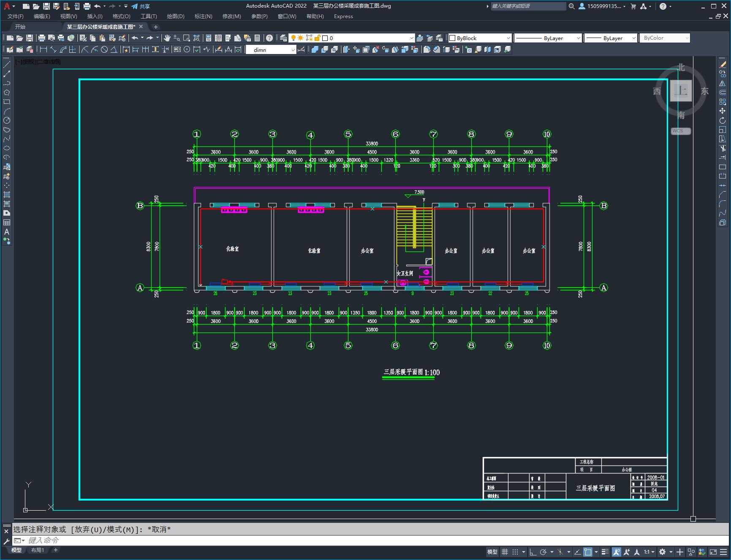Select the Ellipse draw tool
The image size is (731, 560).
tap(7, 148)
